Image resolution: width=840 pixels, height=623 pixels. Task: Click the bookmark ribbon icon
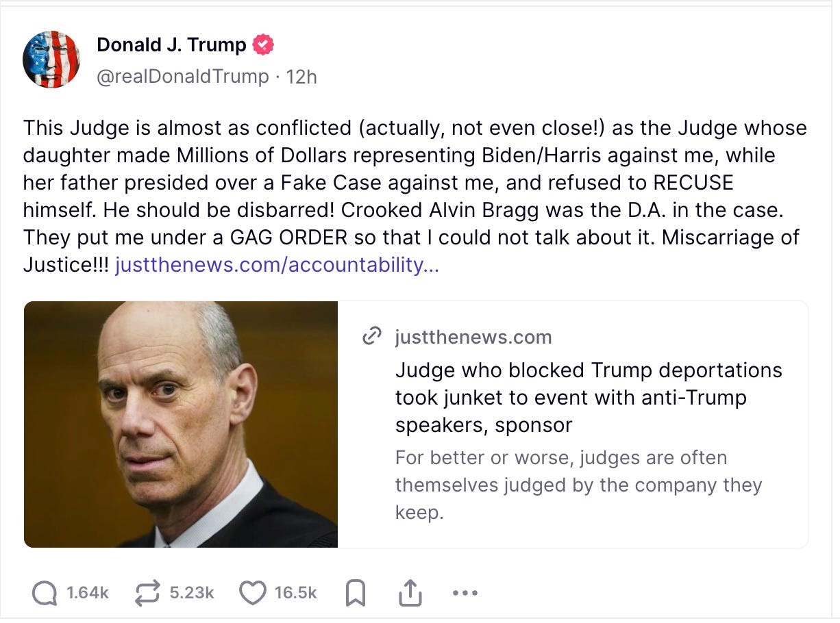coord(355,592)
